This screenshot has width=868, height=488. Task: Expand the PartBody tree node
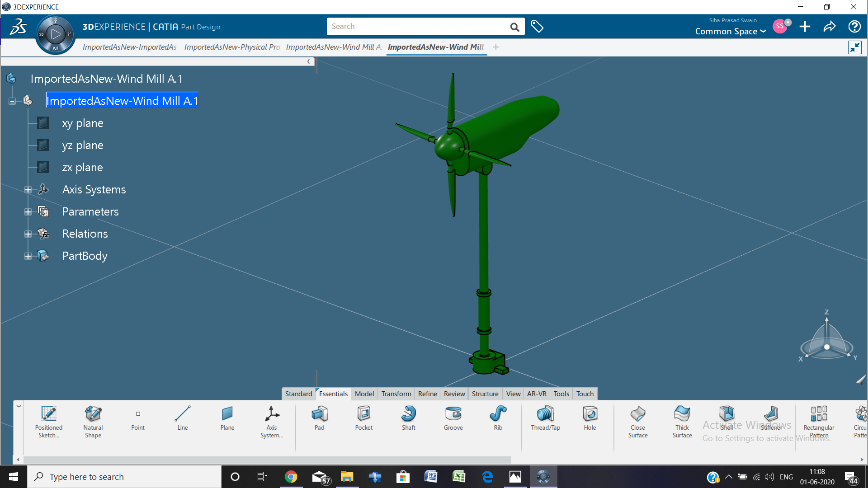pyautogui.click(x=28, y=256)
